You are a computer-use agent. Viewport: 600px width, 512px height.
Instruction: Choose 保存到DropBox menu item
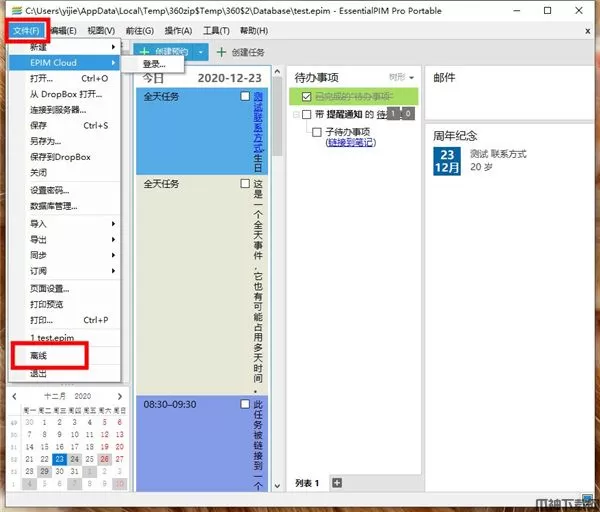64,157
